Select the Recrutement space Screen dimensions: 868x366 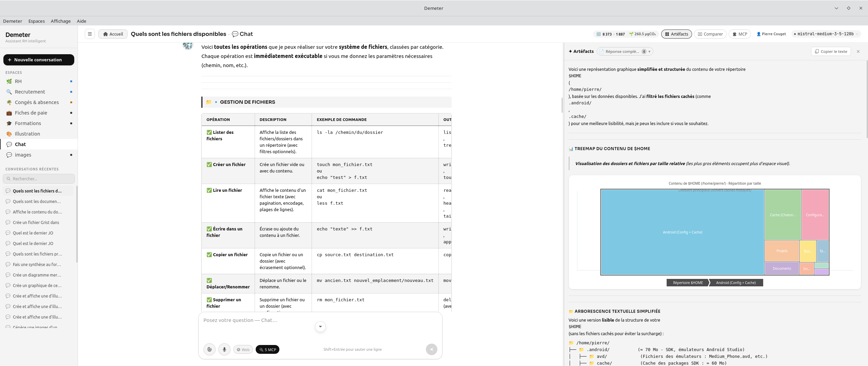39,92
